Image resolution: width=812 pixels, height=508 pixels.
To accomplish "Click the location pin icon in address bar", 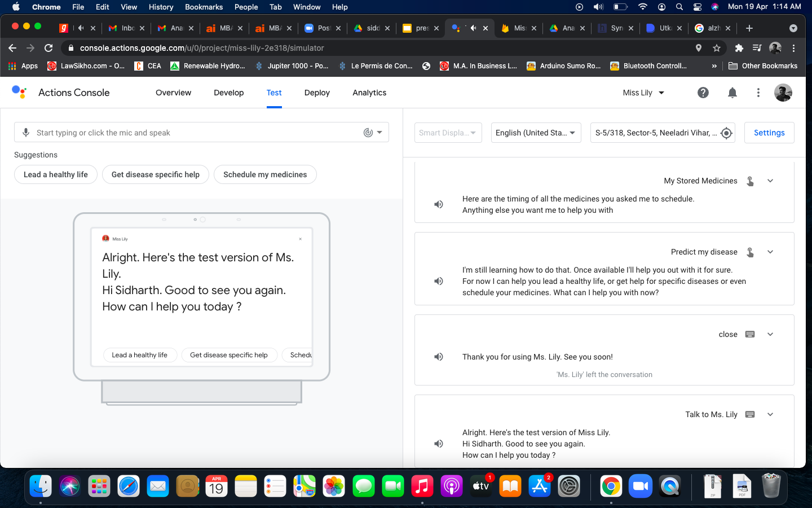I will point(699,48).
